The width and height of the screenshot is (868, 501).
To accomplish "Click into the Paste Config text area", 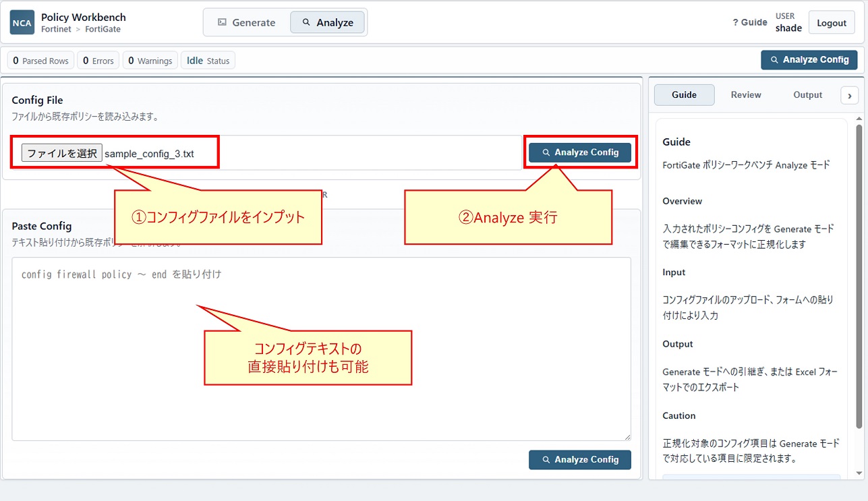I will tap(321, 349).
